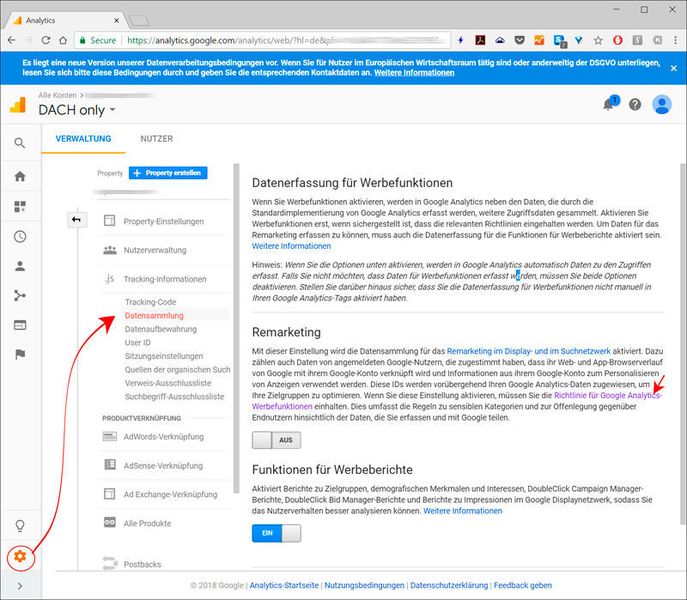Open Weitere Informationen link in banner
Image resolution: width=687 pixels, height=600 pixels.
(x=414, y=73)
